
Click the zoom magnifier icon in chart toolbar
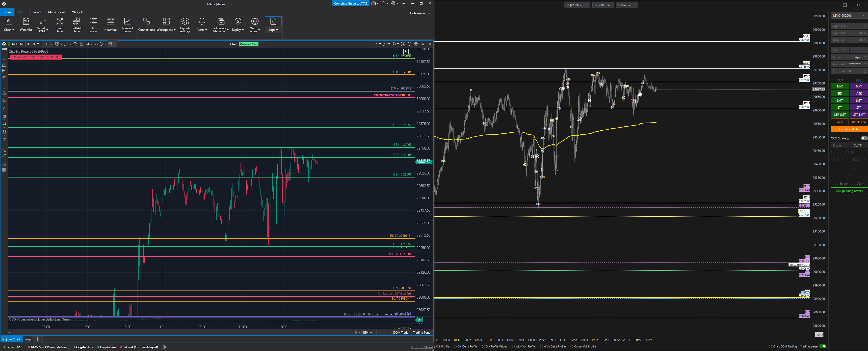tap(75, 44)
